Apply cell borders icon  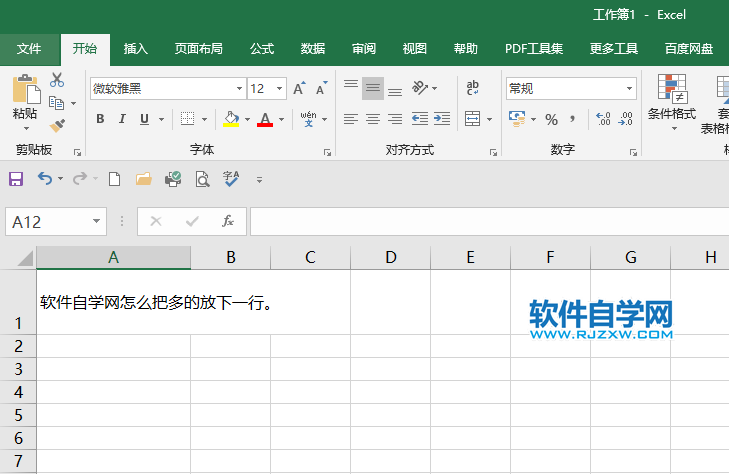pyautogui.click(x=187, y=119)
